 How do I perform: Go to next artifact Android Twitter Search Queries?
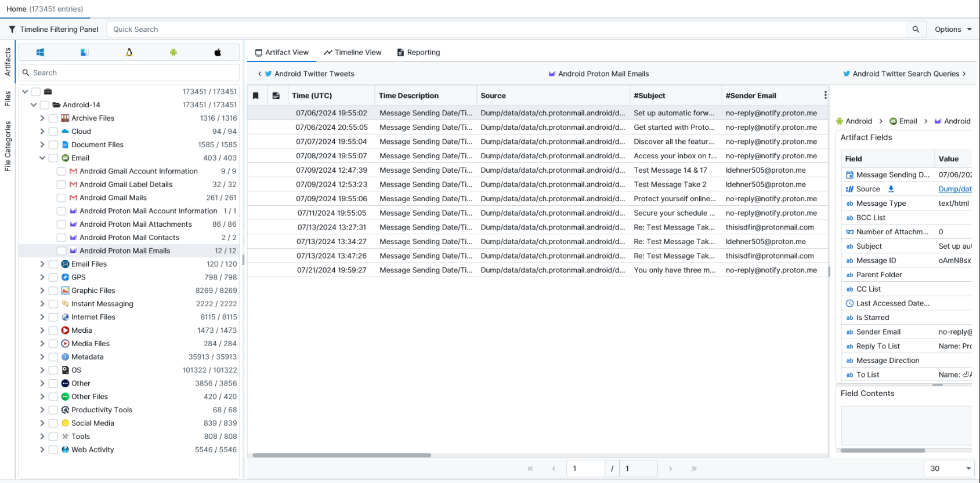pos(905,74)
